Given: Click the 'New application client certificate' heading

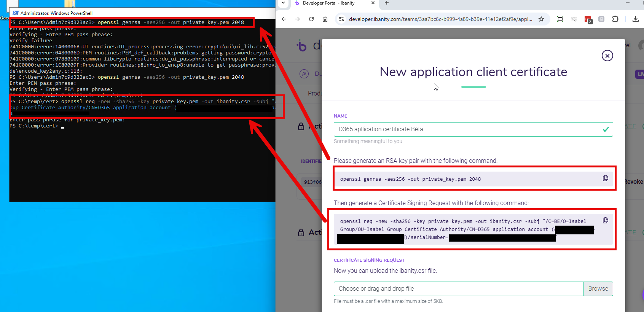Looking at the screenshot, I should coord(473,72).
